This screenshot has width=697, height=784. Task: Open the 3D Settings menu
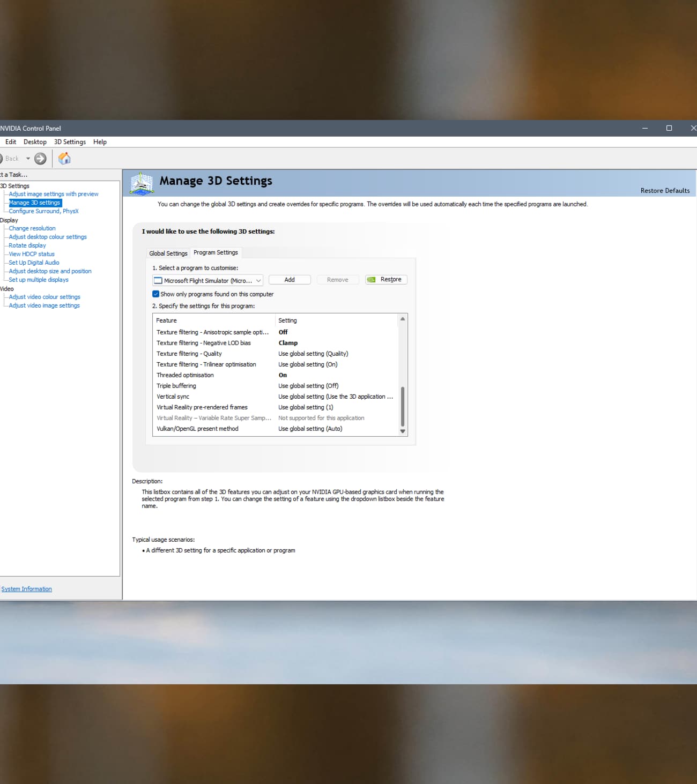point(70,142)
